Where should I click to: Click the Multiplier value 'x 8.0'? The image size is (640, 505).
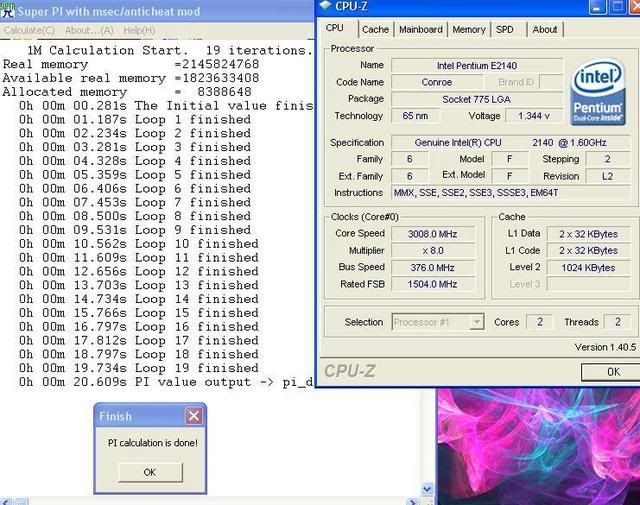[x=433, y=251]
